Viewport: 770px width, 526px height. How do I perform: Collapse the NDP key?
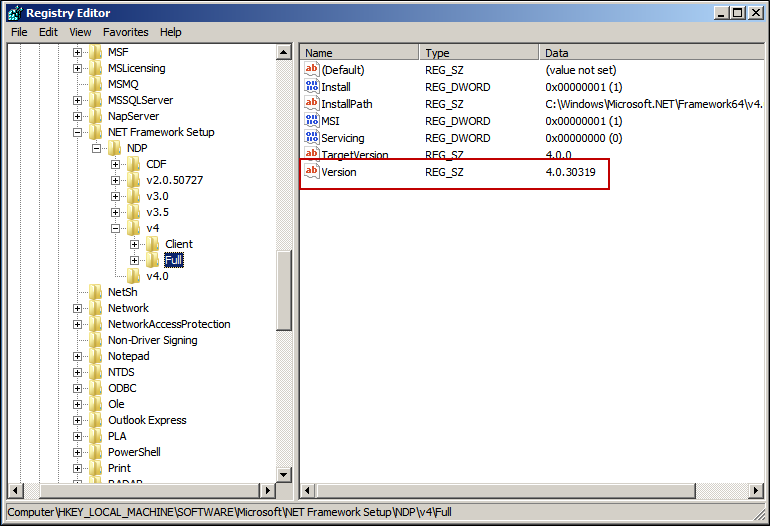pyautogui.click(x=96, y=148)
